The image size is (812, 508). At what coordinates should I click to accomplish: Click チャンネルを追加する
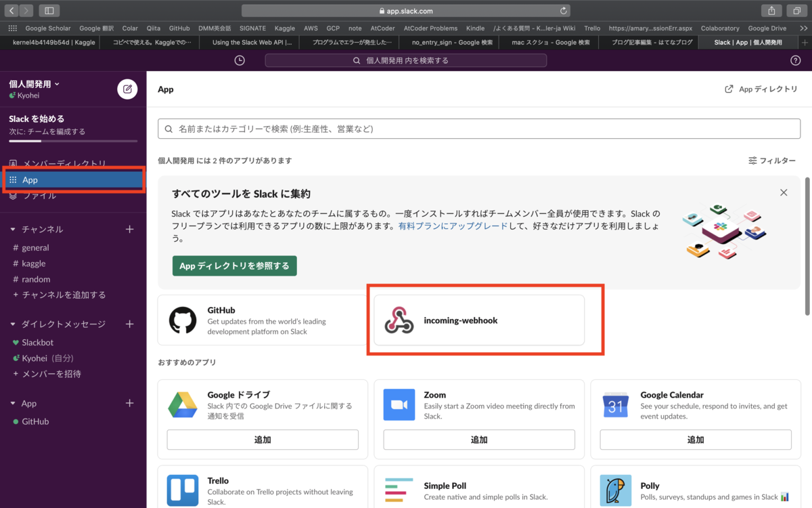pyautogui.click(x=64, y=295)
